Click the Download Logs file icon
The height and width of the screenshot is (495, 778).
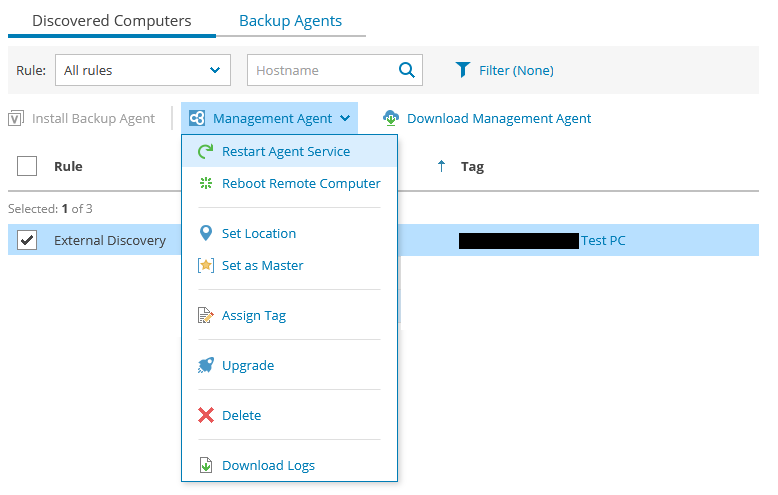(x=205, y=465)
